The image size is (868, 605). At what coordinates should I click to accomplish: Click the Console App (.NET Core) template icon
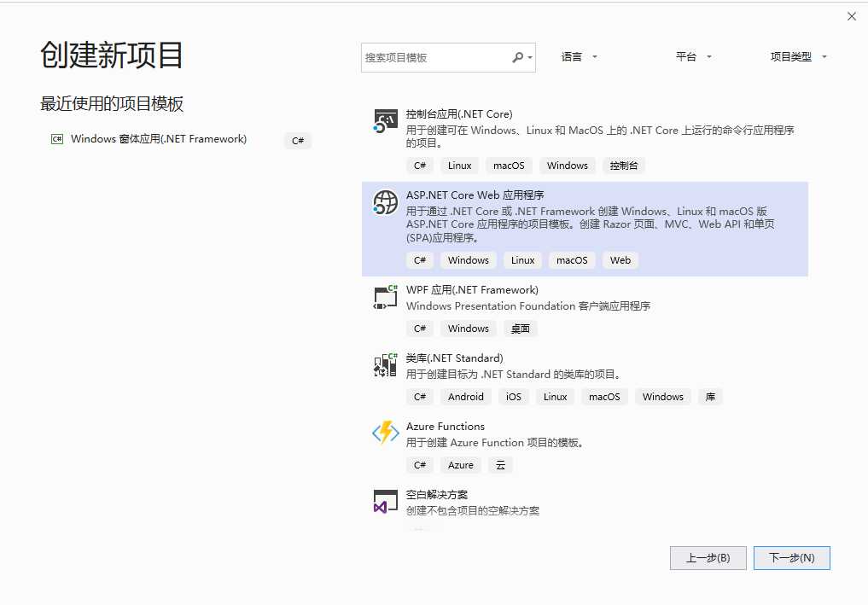385,120
